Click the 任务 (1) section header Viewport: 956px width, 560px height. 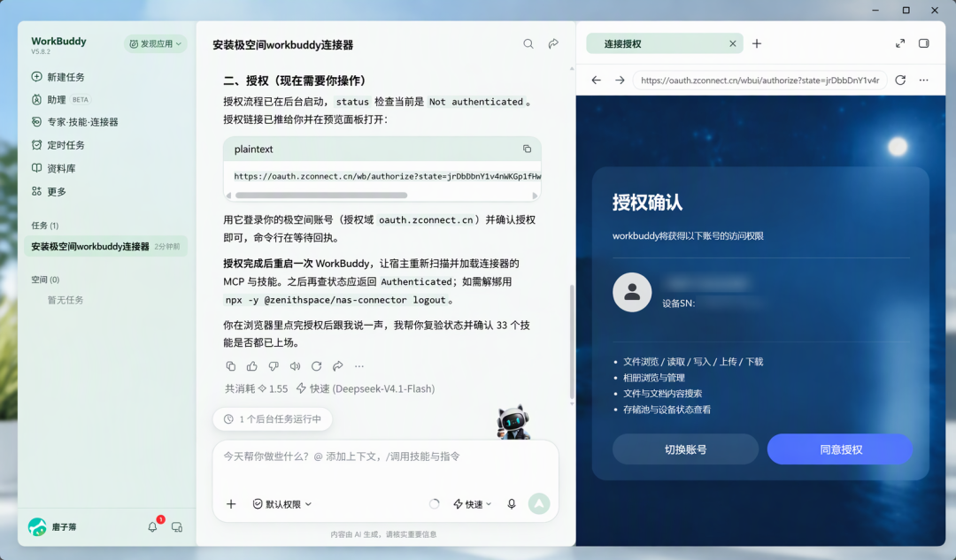tap(45, 226)
